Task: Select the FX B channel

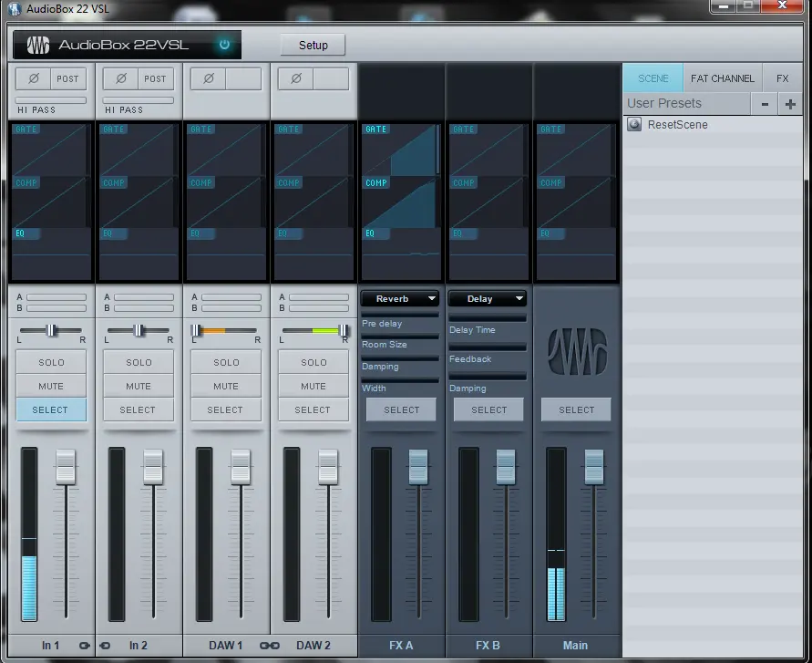Action: (488, 410)
